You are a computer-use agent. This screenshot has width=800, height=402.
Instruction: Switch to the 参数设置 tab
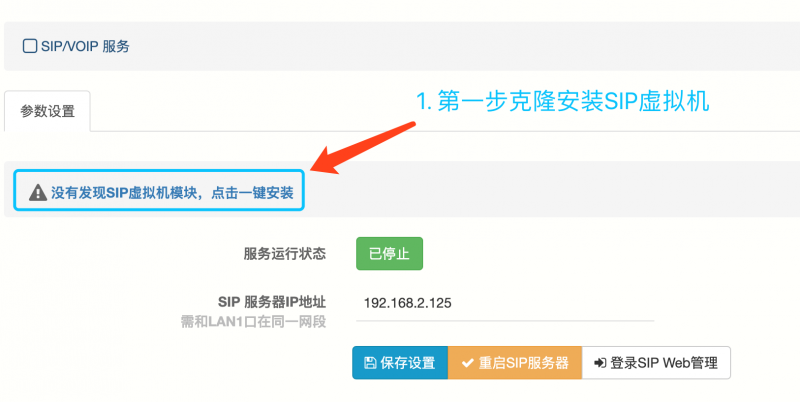(x=47, y=111)
